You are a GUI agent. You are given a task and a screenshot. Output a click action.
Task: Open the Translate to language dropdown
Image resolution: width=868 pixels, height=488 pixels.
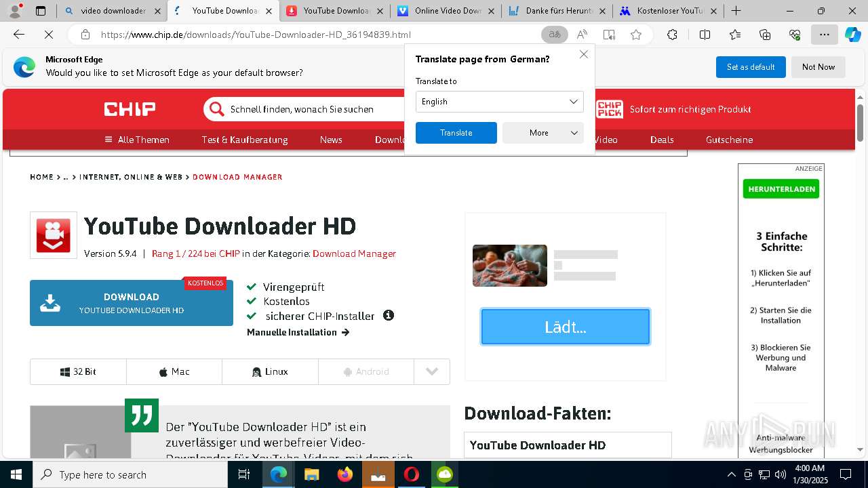pyautogui.click(x=500, y=102)
